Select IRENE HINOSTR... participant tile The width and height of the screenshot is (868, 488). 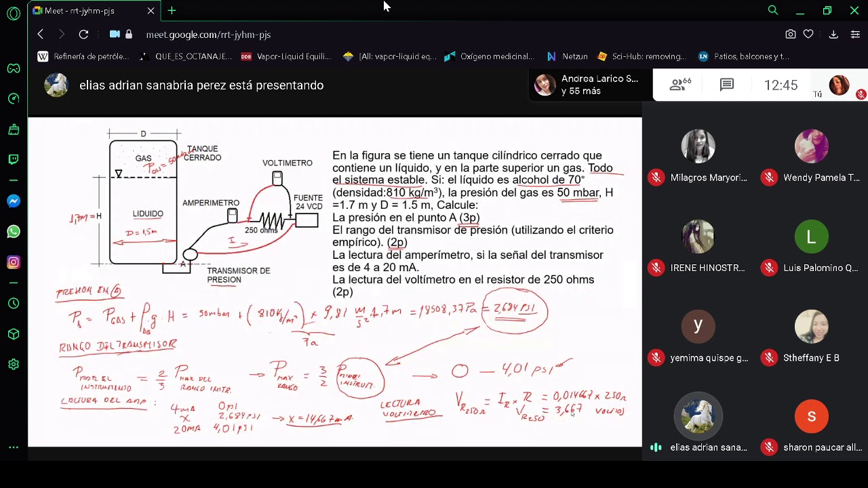(698, 247)
